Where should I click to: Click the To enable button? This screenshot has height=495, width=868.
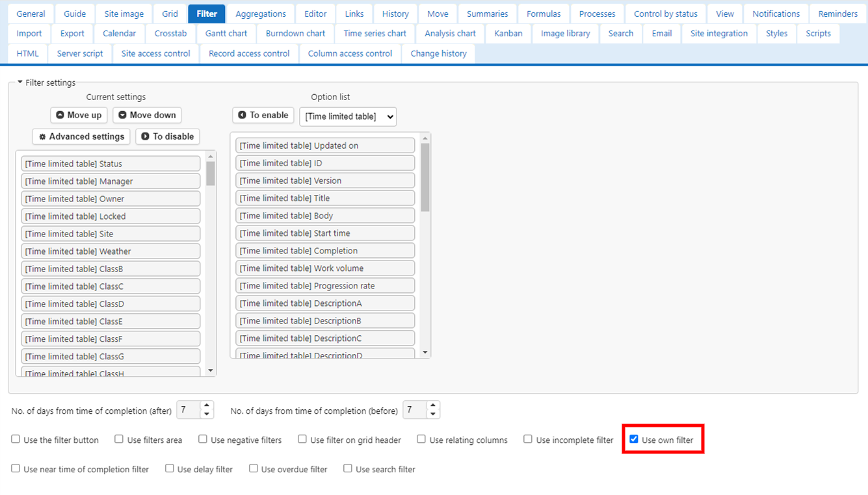click(263, 115)
